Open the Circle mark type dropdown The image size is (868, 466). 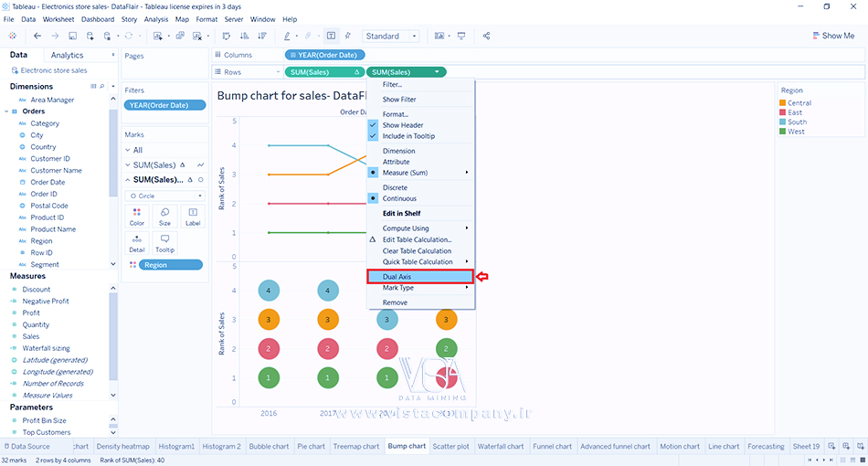tap(165, 196)
